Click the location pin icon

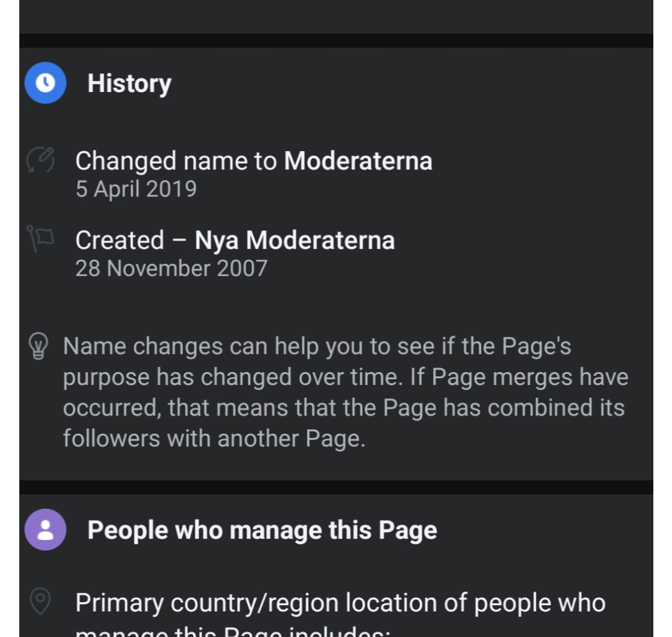coord(40,602)
